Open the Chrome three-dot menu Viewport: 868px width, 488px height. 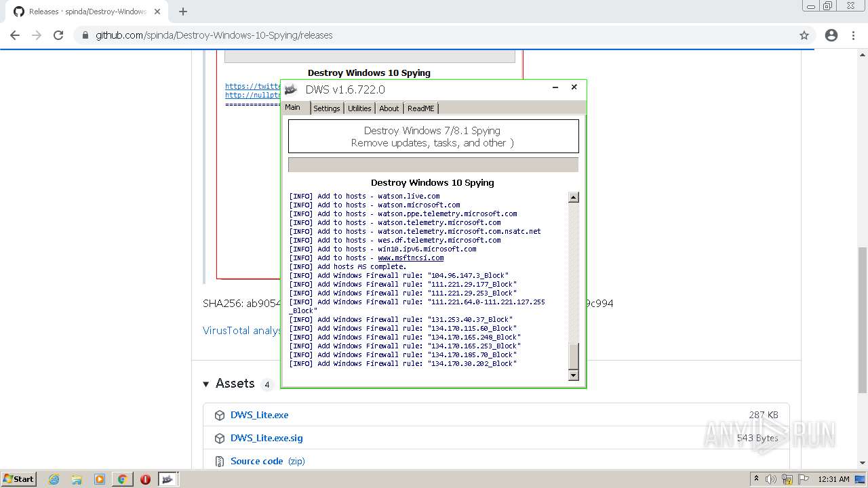point(854,35)
